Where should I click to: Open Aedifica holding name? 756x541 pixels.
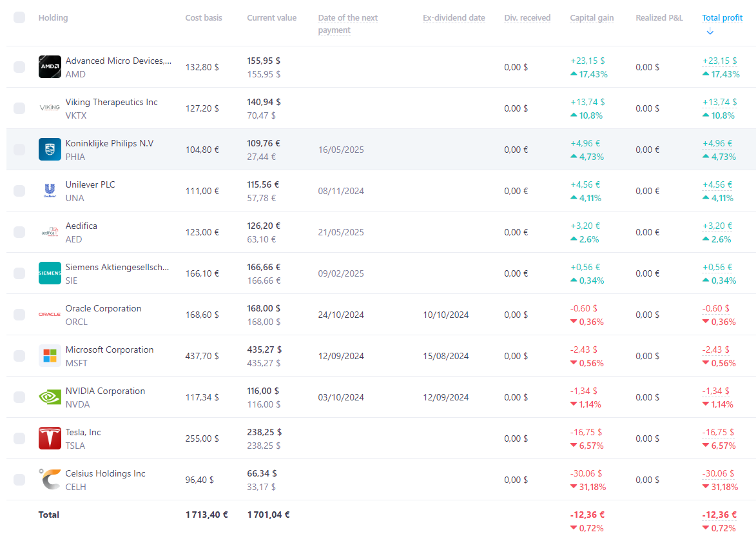pyautogui.click(x=81, y=226)
